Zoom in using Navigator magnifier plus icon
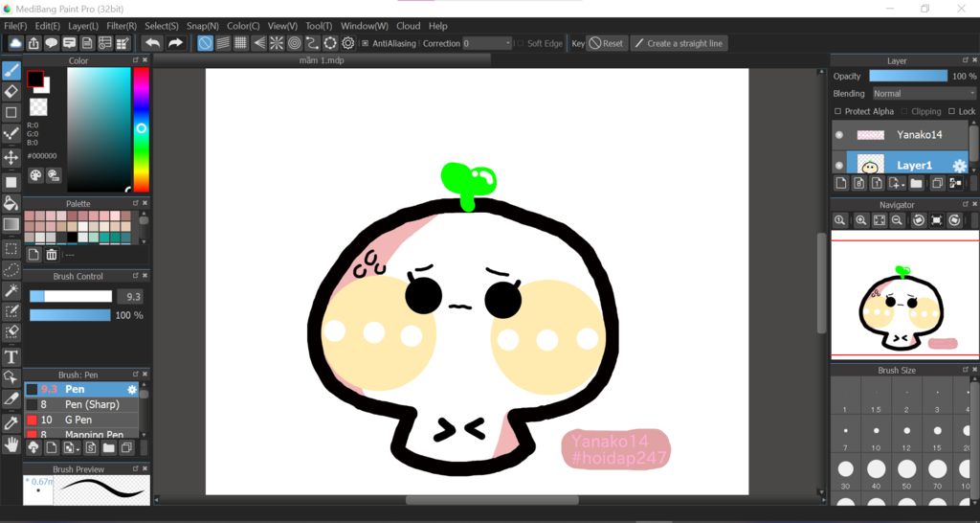 pyautogui.click(x=861, y=220)
